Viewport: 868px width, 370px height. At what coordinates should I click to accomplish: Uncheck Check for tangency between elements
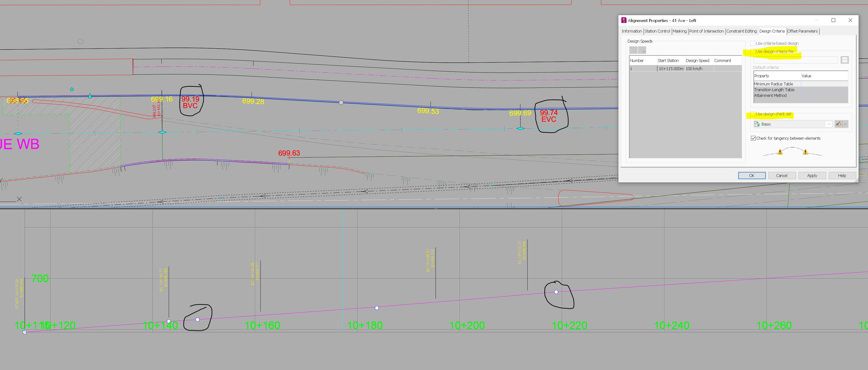753,138
